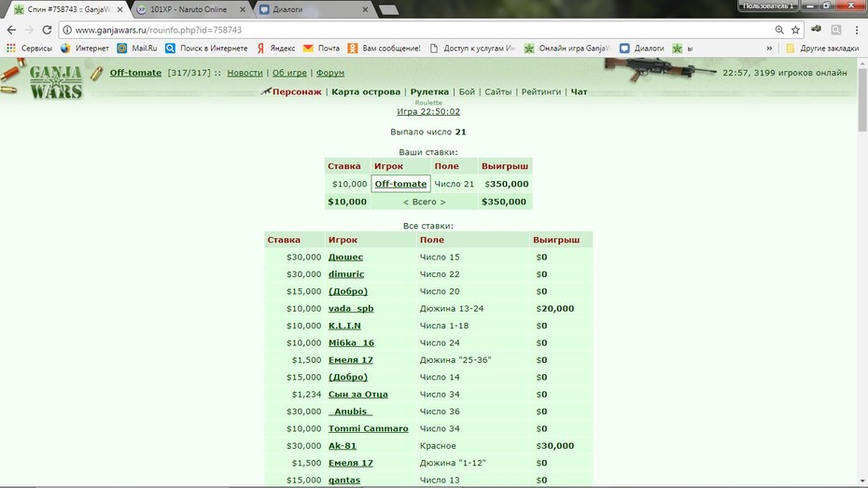Click the Пользователь 1 profile button

pos(768,6)
